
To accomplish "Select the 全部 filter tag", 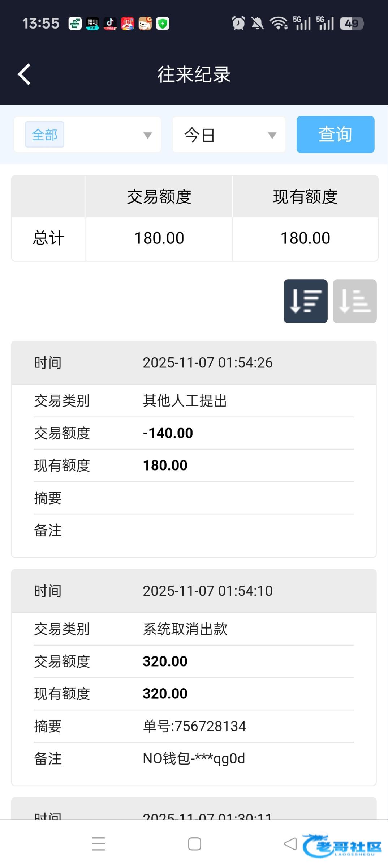I will [44, 135].
